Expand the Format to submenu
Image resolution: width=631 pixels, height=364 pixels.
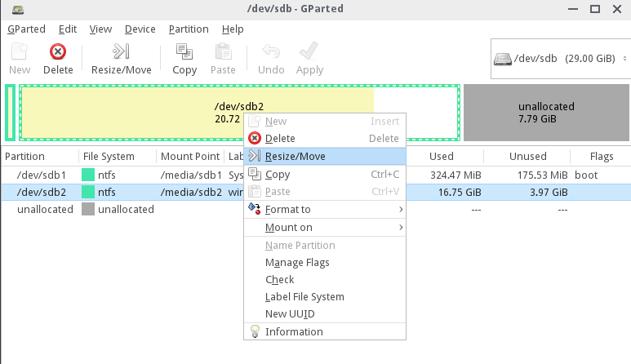point(327,210)
